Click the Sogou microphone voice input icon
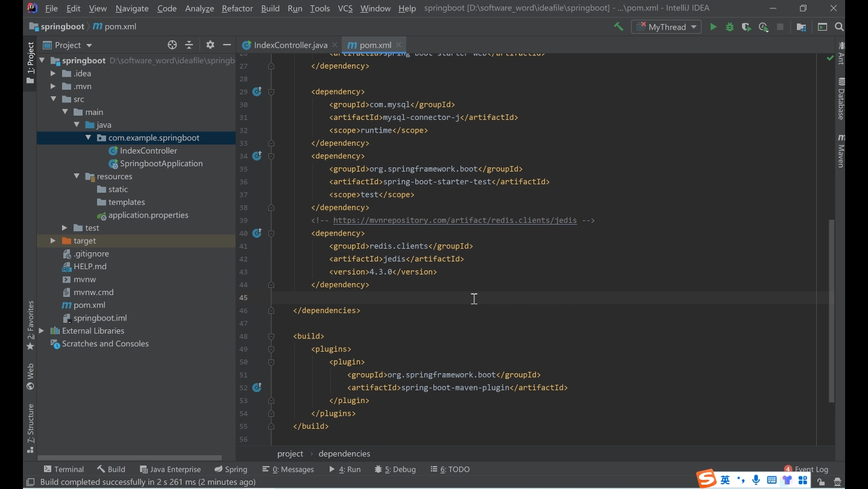Screen dimensions: 868x489 point(756,480)
